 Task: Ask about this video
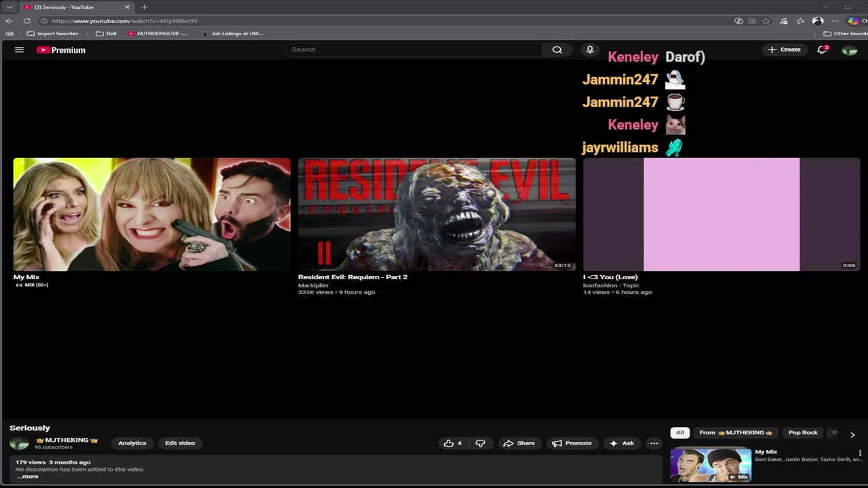coord(622,443)
